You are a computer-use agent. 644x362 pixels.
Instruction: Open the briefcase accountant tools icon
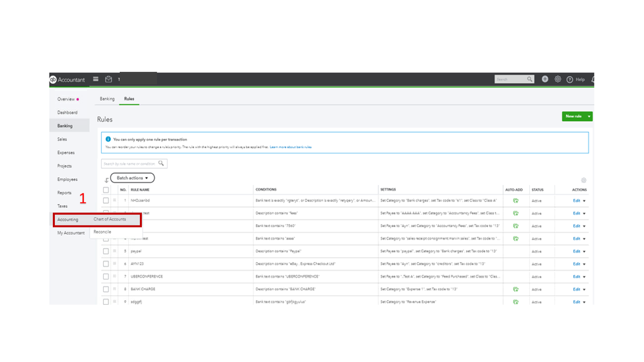pos(108,79)
